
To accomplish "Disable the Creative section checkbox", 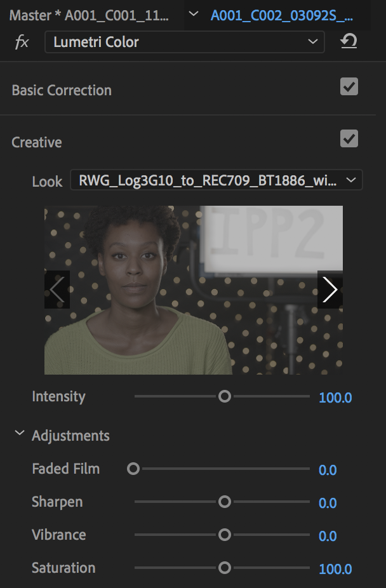I will [349, 139].
